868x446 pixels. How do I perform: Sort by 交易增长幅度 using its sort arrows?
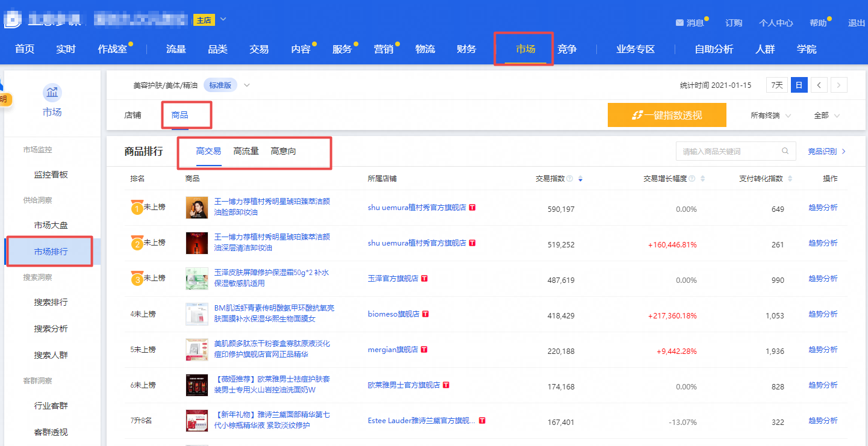coord(702,179)
